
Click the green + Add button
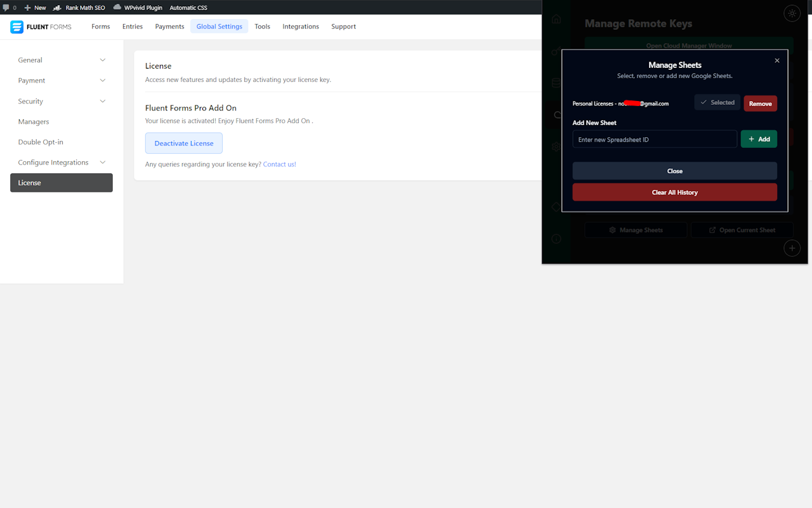click(x=759, y=139)
